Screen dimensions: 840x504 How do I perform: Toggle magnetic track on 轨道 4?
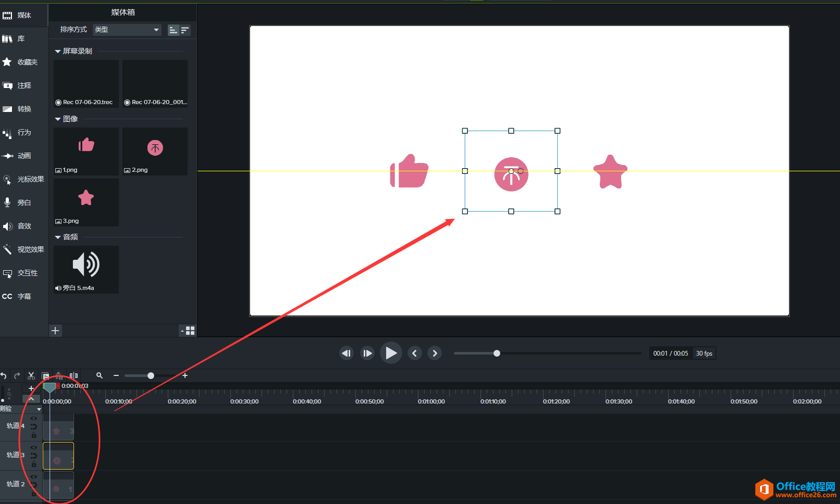coord(34,426)
